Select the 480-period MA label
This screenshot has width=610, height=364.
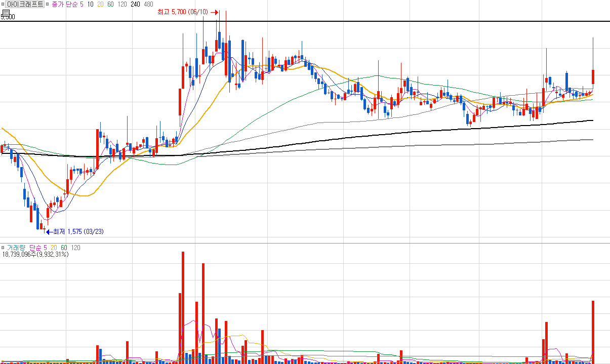tap(148, 4)
